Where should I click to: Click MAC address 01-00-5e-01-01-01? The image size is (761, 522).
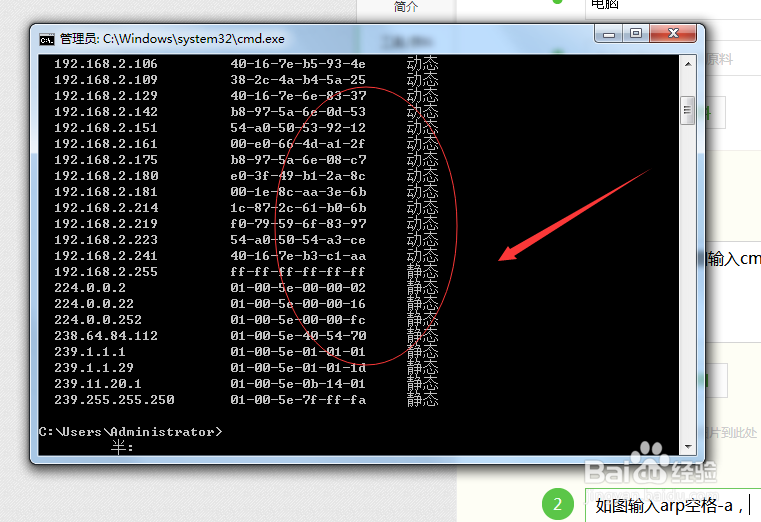[298, 352]
